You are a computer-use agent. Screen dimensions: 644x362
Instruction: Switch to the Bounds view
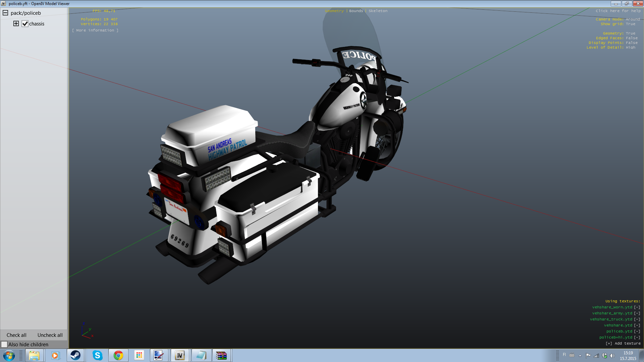356,11
